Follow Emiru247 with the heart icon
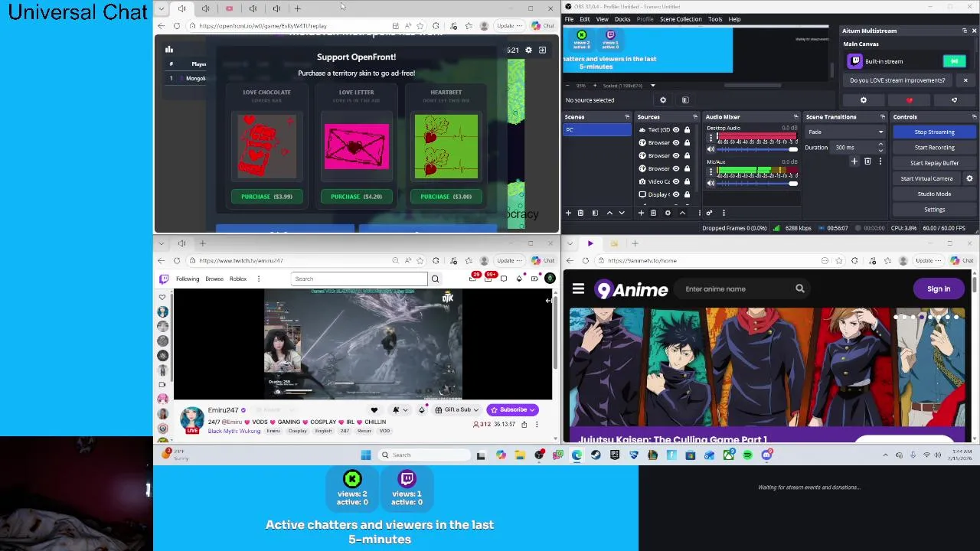The height and width of the screenshot is (551, 980). point(374,409)
